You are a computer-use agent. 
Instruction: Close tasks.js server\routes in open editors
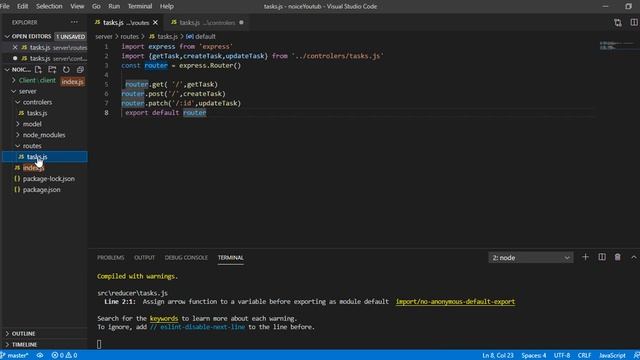coord(15,47)
